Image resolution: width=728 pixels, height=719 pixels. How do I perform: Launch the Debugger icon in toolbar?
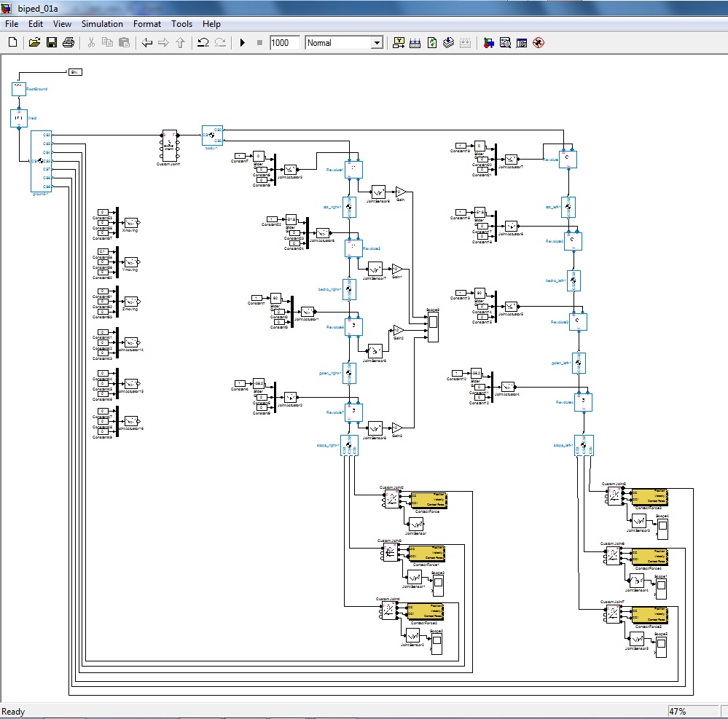click(539, 43)
